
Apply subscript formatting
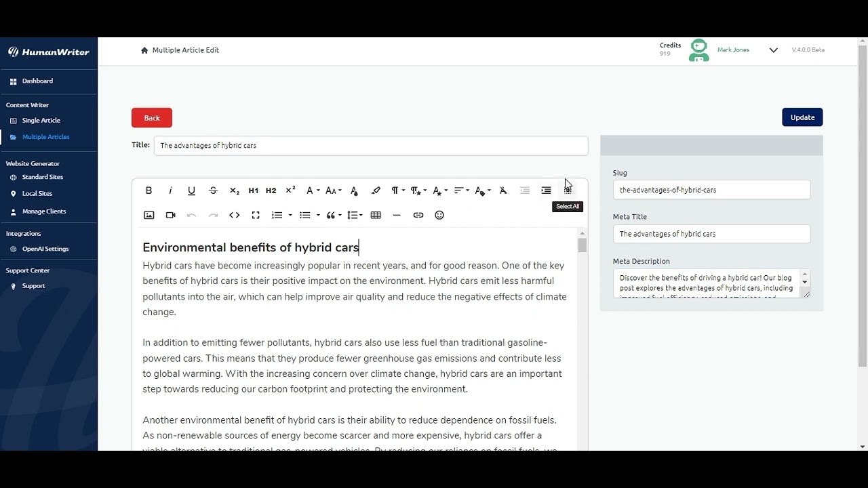click(235, 190)
